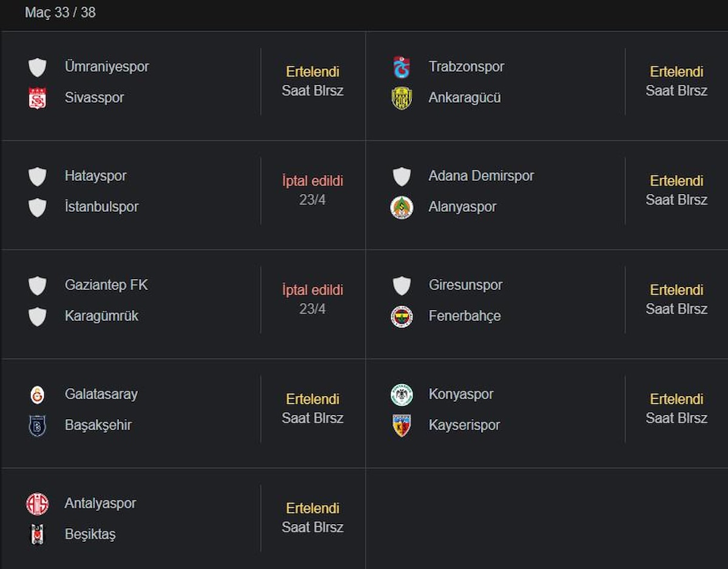Click the Kayserispor team crest
728x569 pixels.
[402, 426]
